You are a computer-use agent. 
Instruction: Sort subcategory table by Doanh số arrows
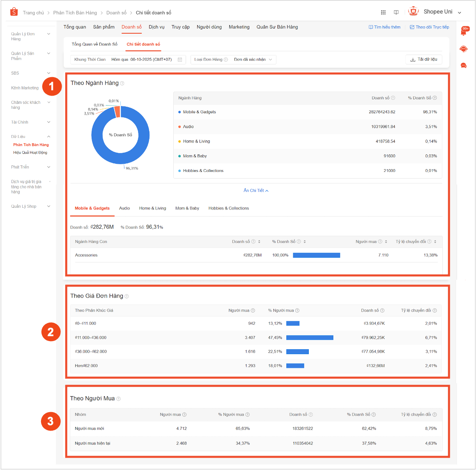tap(260, 242)
